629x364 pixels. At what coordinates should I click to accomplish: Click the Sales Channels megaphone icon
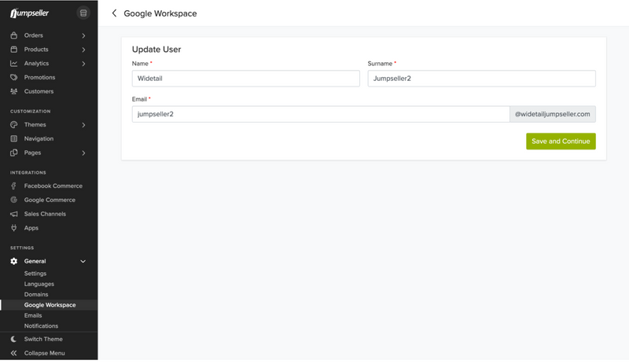pos(14,215)
